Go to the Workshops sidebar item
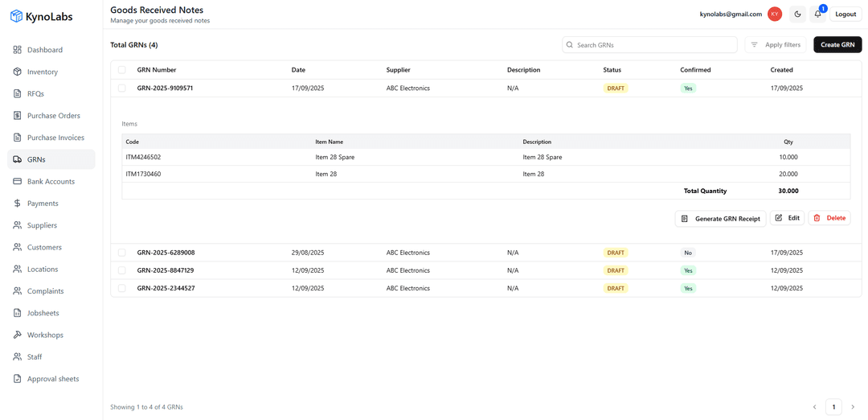This screenshot has height=420, width=868. 45,335
